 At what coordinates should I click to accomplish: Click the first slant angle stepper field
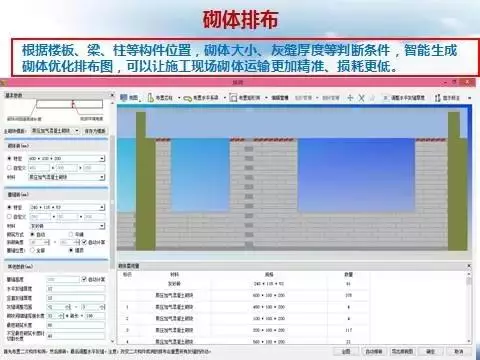(x=40, y=242)
